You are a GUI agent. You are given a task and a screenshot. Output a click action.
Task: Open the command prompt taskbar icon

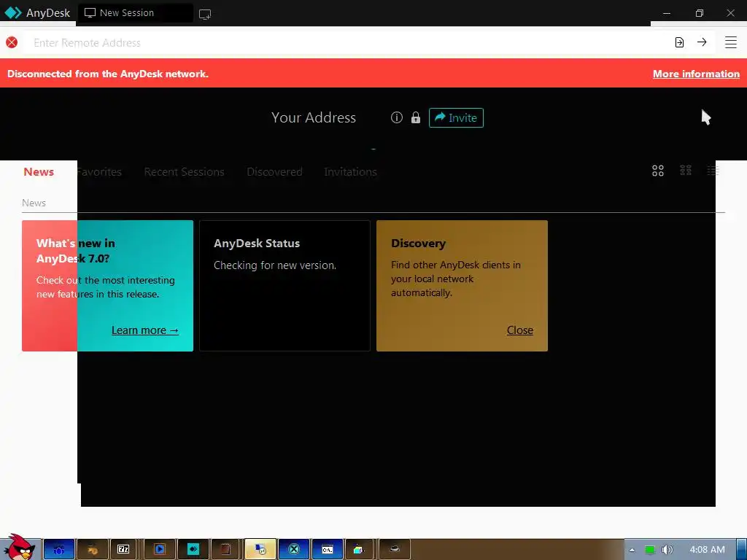[328, 549]
